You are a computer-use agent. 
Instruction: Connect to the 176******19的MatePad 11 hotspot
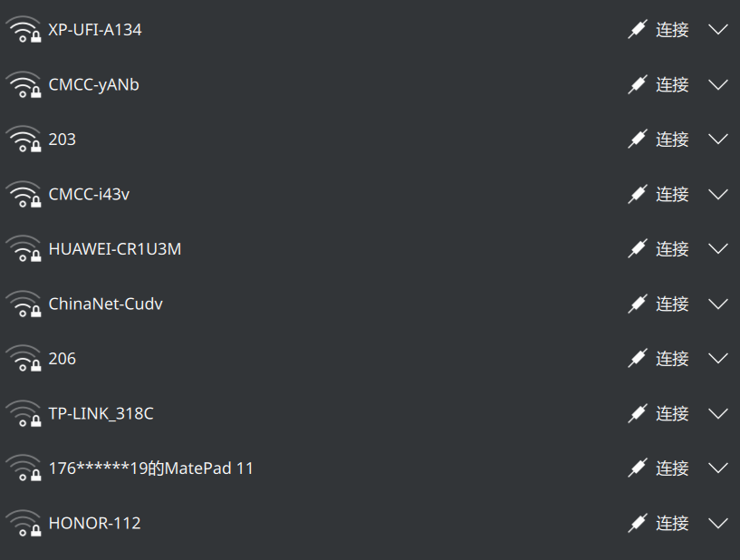click(672, 468)
